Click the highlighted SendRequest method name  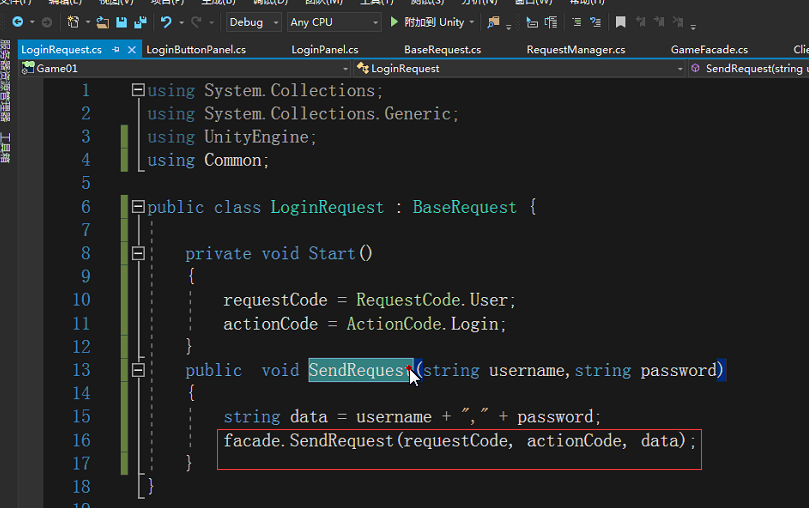[x=361, y=370]
